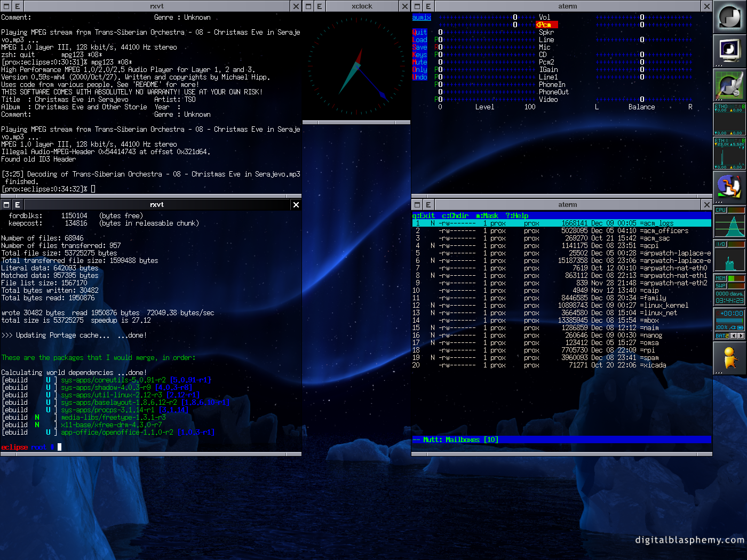Open the window menu of the emerge rxvt

[x=6, y=205]
